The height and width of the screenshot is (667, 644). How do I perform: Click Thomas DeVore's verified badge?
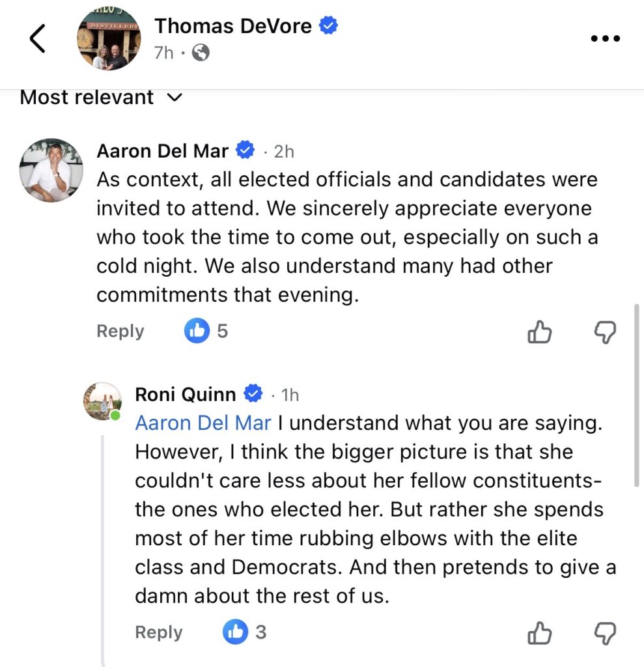pyautogui.click(x=328, y=26)
